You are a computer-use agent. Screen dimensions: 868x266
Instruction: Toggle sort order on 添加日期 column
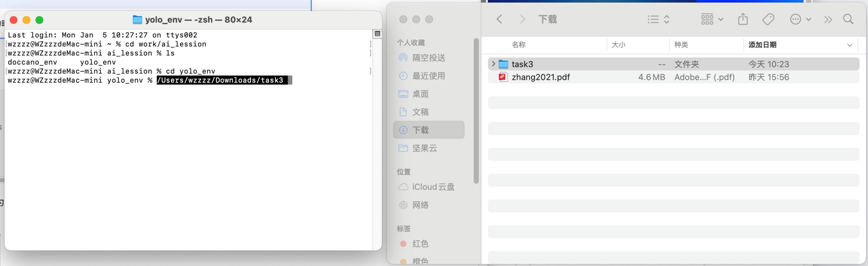coord(850,45)
